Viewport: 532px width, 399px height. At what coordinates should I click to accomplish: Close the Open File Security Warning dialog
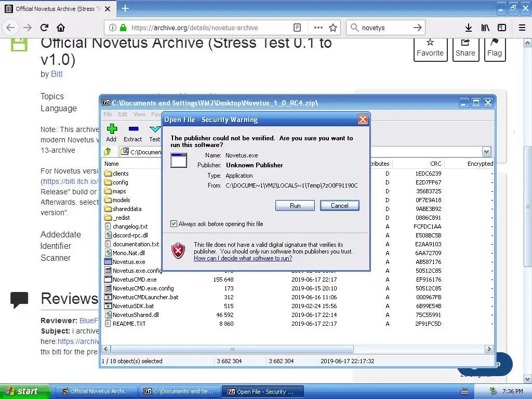click(363, 119)
